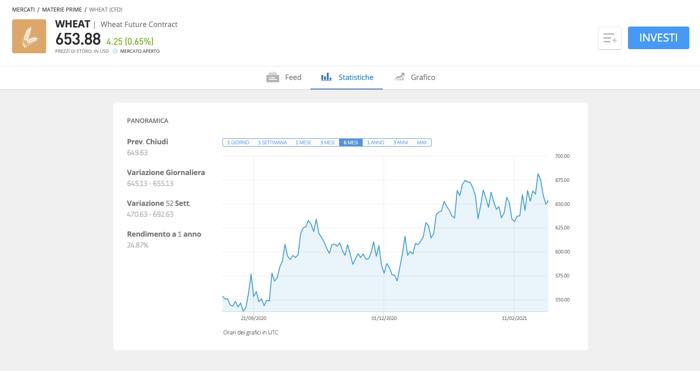Select the 3 MESI chart range

click(327, 142)
